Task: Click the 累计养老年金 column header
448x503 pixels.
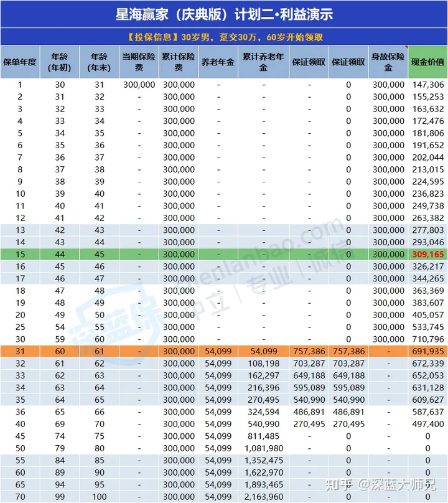Action: point(264,62)
